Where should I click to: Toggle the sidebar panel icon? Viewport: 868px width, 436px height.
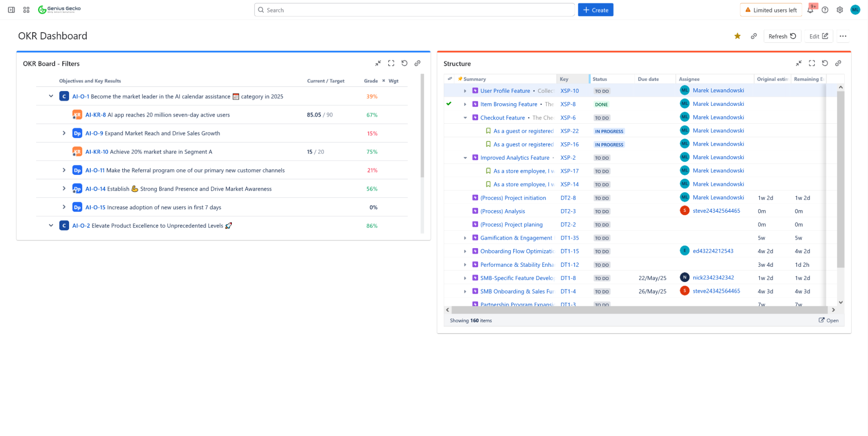[12, 10]
